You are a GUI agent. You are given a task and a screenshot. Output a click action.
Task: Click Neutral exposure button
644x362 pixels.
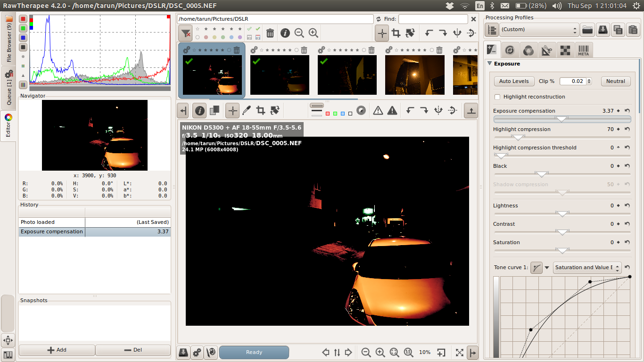click(615, 81)
